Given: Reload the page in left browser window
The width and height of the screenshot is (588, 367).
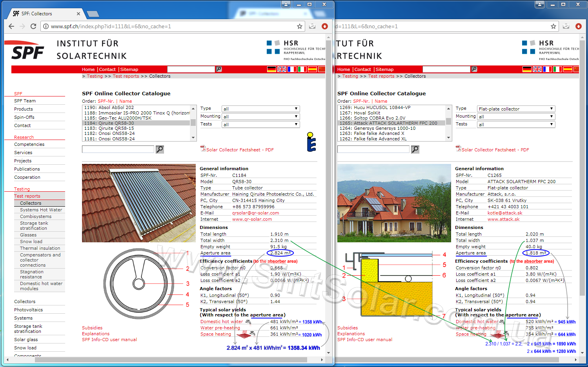Looking at the screenshot, I should [33, 26].
